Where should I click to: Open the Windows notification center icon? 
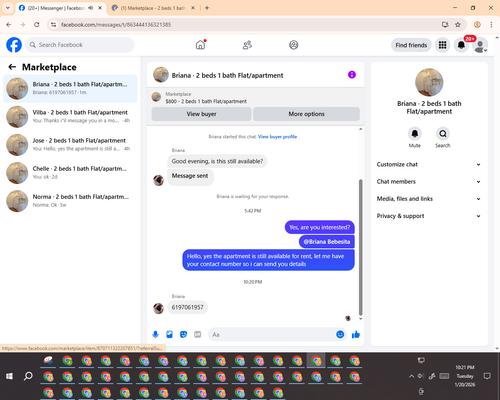pos(487,376)
